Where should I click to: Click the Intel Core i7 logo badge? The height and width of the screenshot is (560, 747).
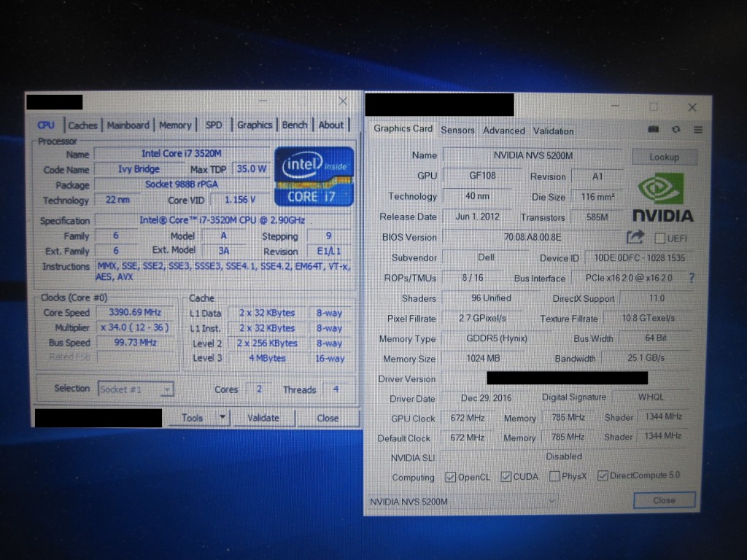point(314,176)
